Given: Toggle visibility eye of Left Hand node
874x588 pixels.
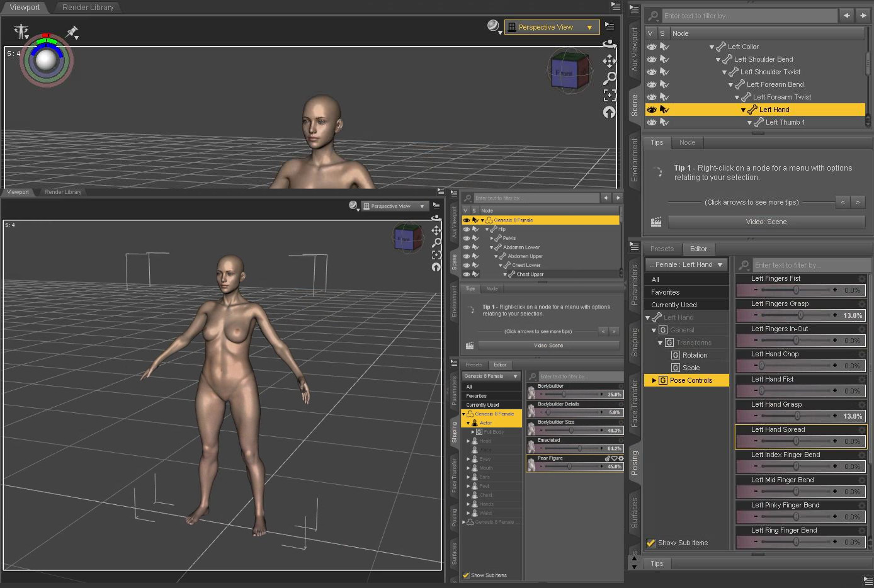Looking at the screenshot, I should tap(652, 109).
